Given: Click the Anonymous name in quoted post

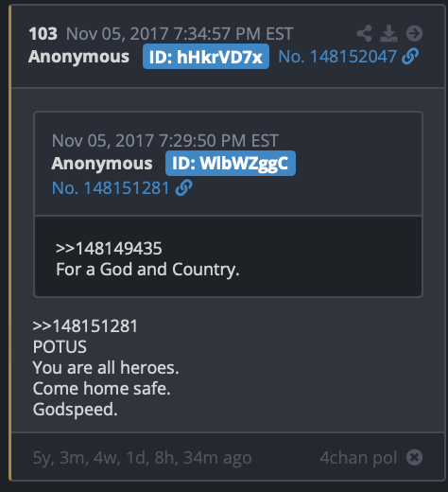Looking at the screenshot, I should (x=102, y=164).
